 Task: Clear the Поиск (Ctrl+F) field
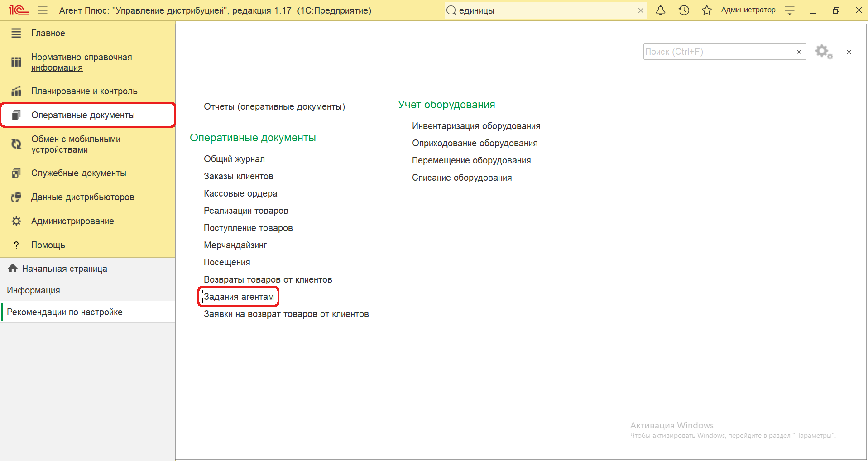coord(799,52)
